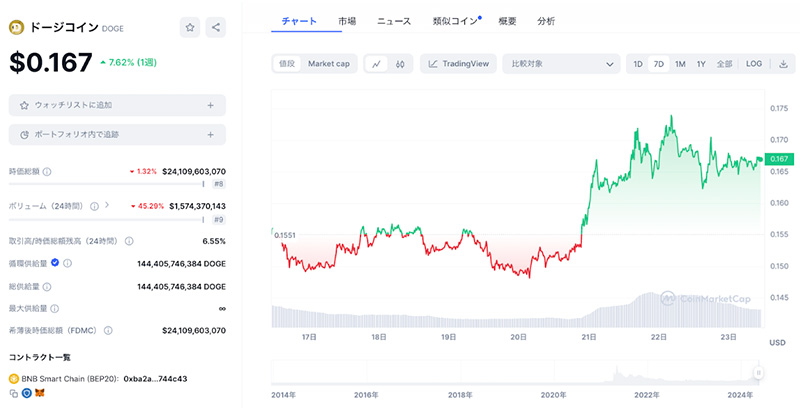The width and height of the screenshot is (800, 417).
Task: Click market cap value $24,109,603,070
Action: pos(194,171)
